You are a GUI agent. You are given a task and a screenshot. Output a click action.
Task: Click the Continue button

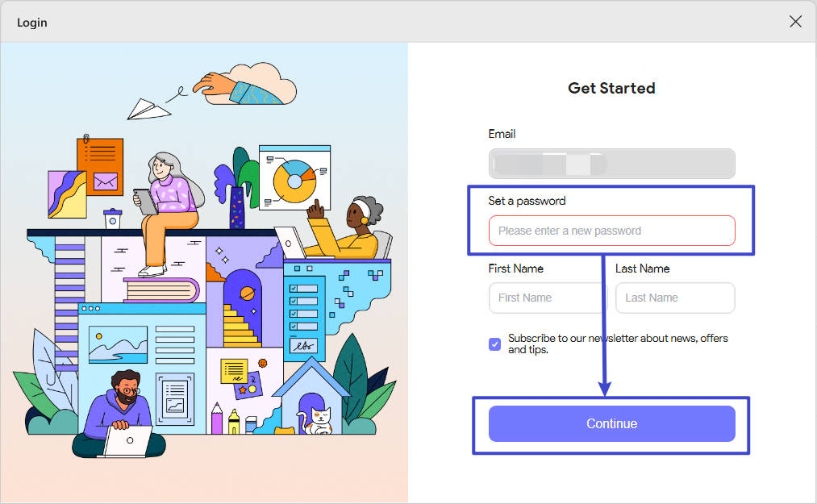[x=611, y=423]
